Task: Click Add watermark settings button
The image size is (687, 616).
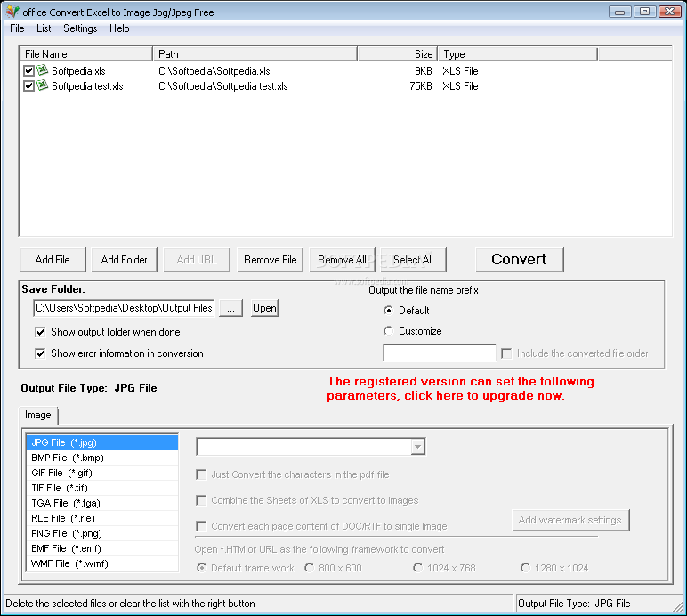Action: (x=570, y=520)
